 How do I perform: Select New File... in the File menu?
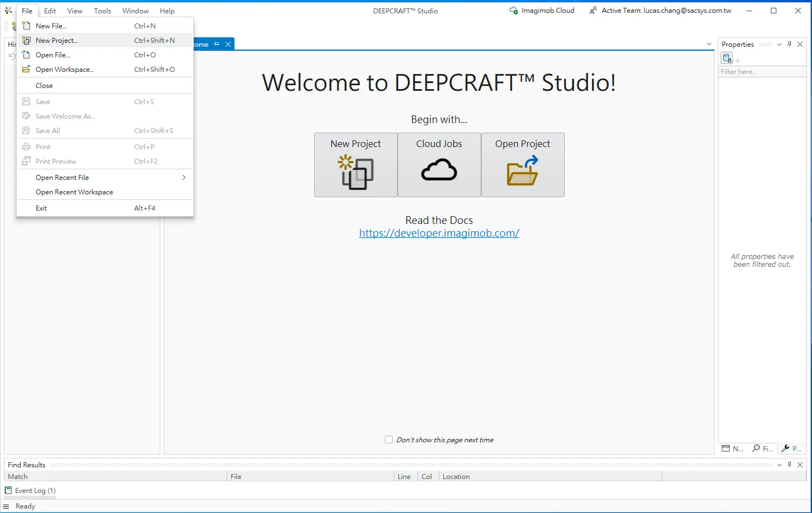coord(51,26)
